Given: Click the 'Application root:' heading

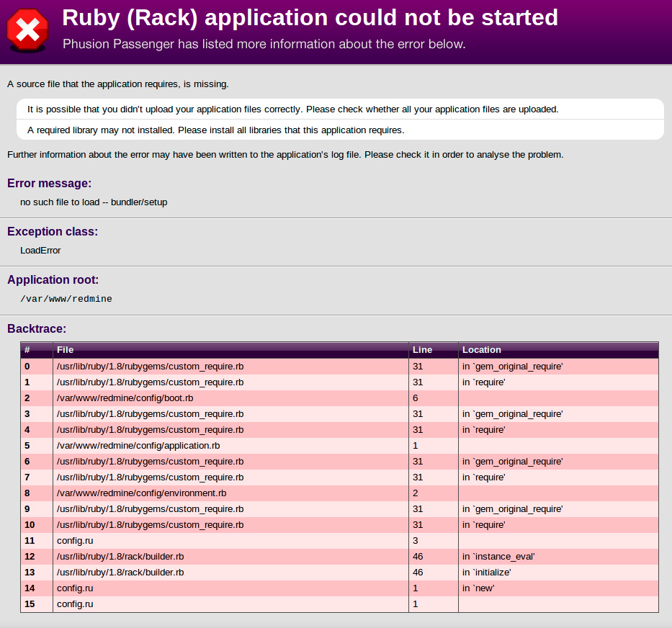Looking at the screenshot, I should (53, 280).
